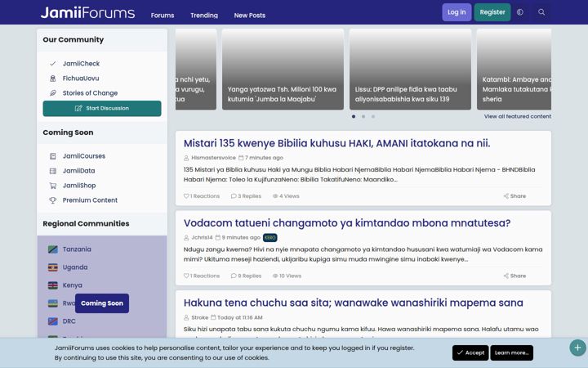Click the Premium Content trophy icon
This screenshot has width=588, height=368.
point(53,200)
